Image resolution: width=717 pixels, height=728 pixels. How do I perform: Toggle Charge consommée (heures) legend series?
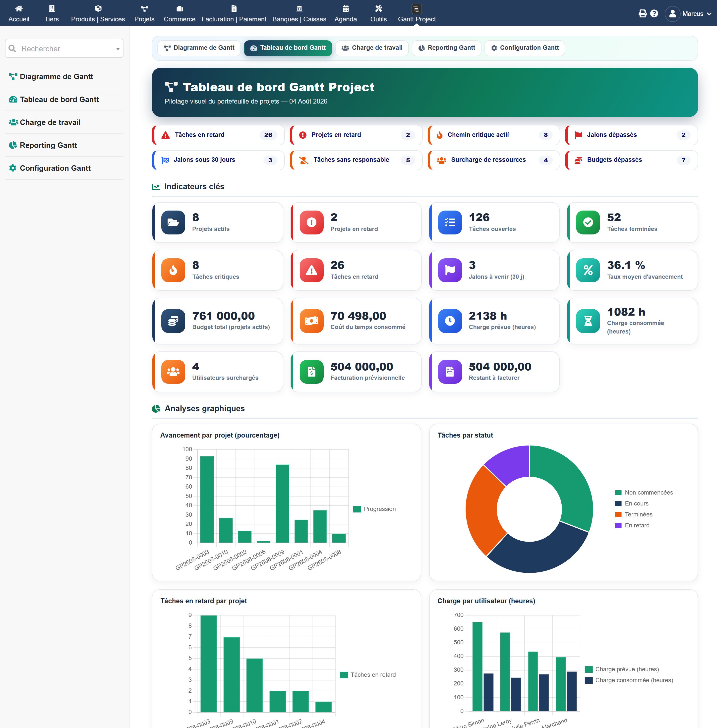629,680
